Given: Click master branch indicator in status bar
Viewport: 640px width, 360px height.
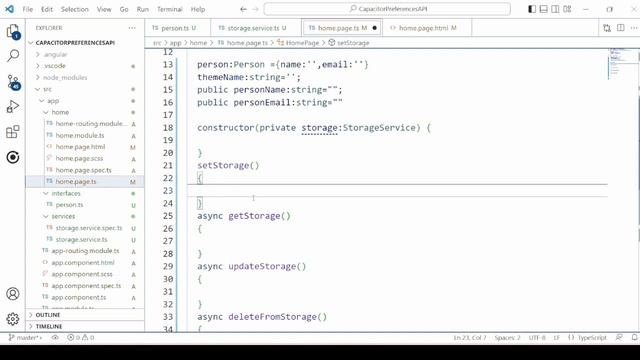Looking at the screenshot, I should pyautogui.click(x=25, y=338).
